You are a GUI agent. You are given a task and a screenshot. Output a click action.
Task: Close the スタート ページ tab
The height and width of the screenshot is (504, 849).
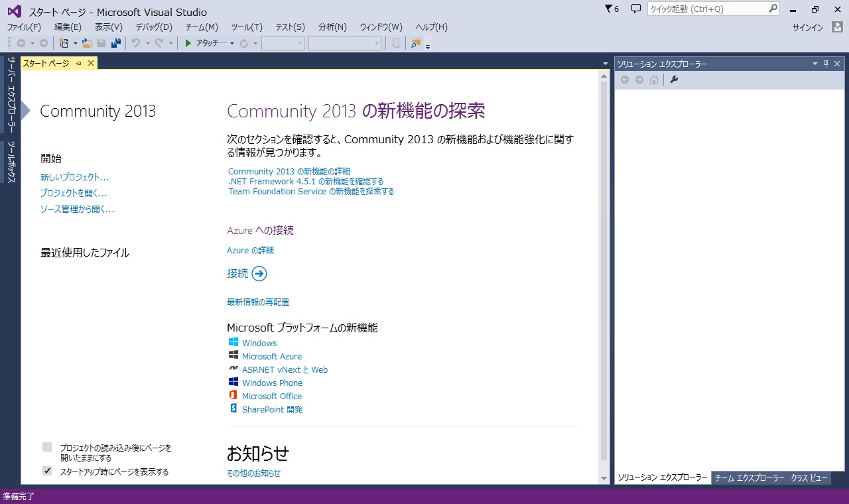(91, 63)
